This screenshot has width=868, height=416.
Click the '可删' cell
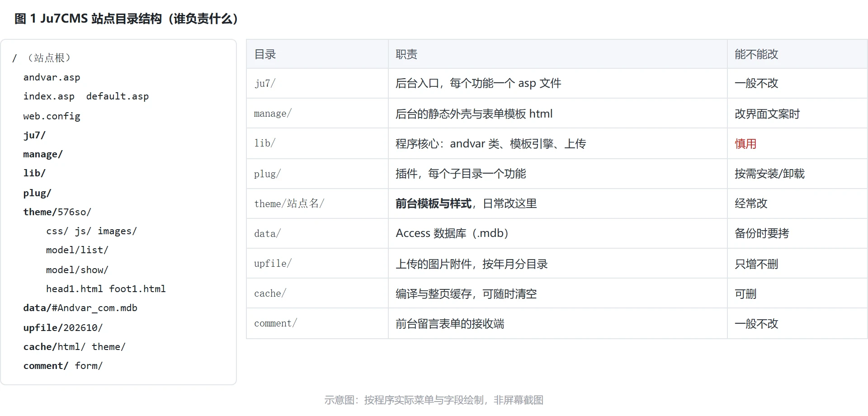(797, 293)
